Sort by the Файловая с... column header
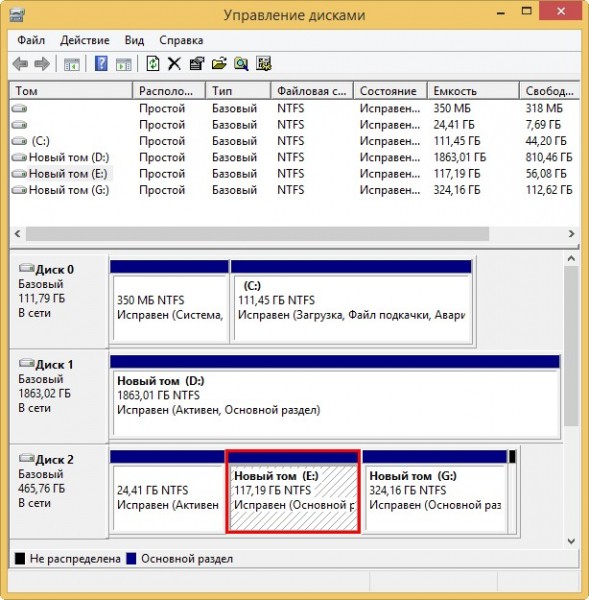This screenshot has width=589, height=600. tap(312, 91)
